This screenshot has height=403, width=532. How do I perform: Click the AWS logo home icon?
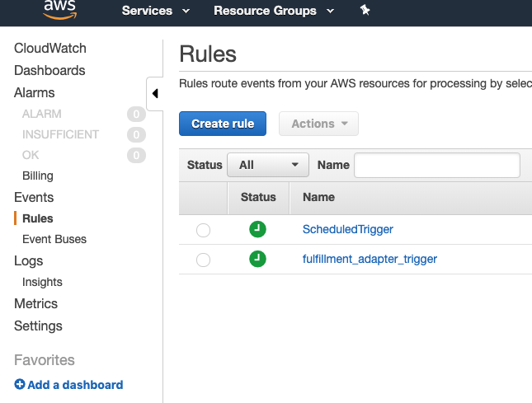pos(60,10)
